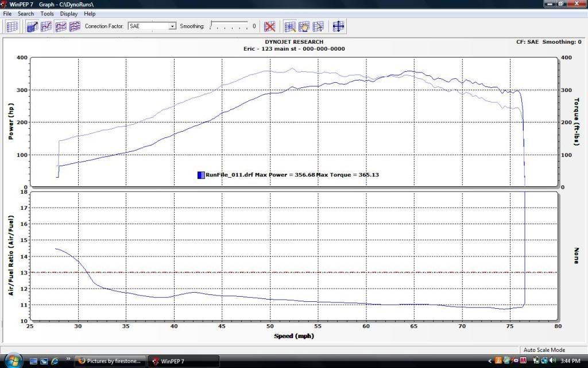588x368 pixels.
Task: Open the File menu
Action: (7, 13)
